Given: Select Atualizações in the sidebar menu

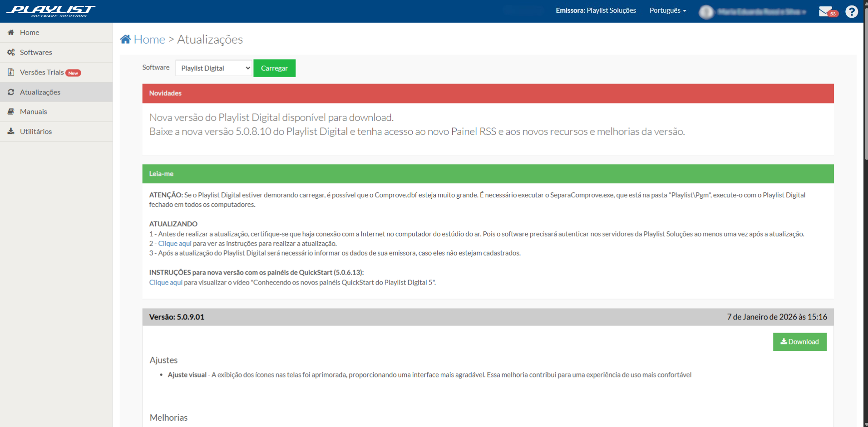Looking at the screenshot, I should (40, 92).
